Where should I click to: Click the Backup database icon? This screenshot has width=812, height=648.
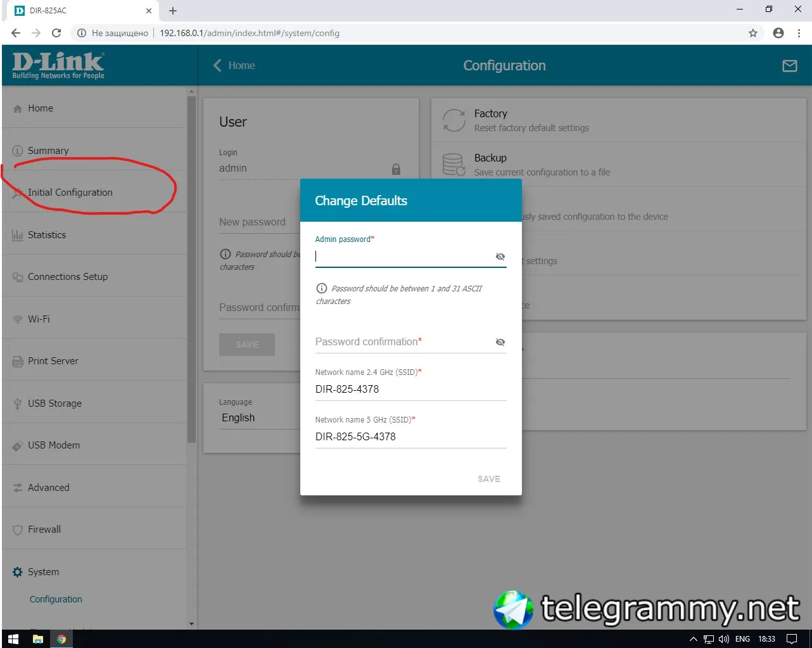(454, 165)
